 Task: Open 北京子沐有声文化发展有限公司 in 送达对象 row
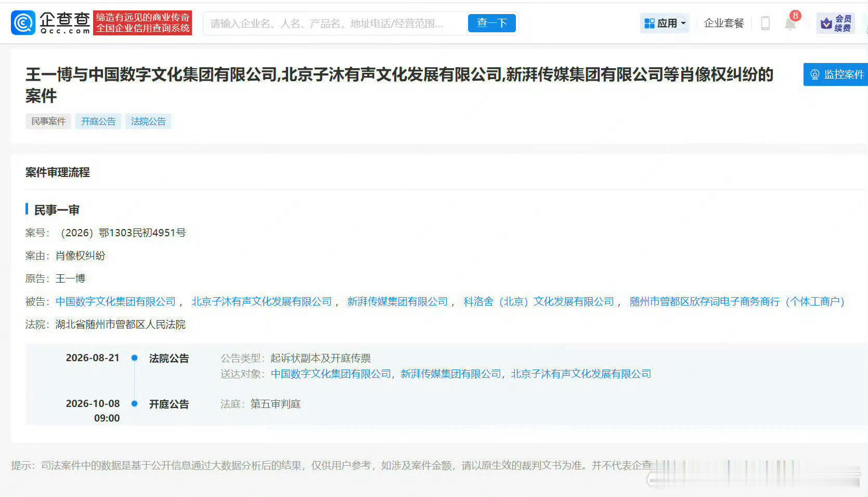[581, 374]
